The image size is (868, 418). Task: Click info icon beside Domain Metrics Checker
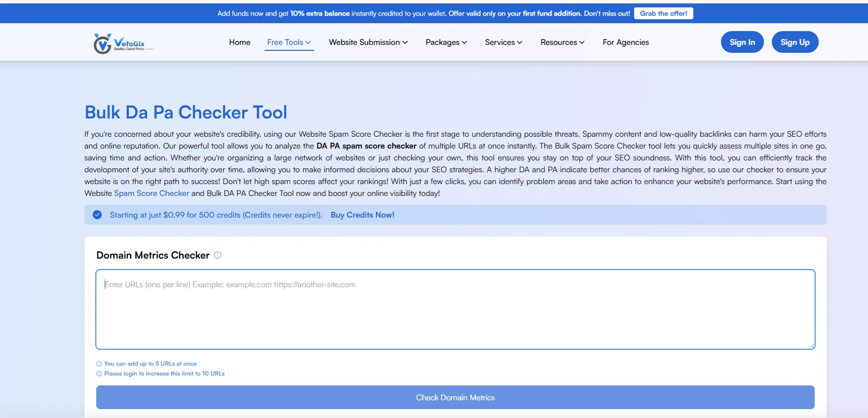pyautogui.click(x=218, y=255)
